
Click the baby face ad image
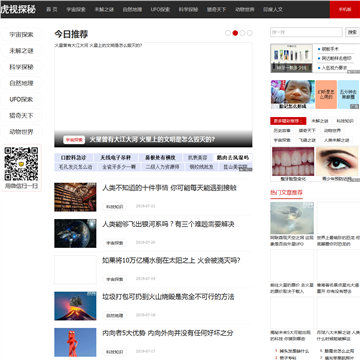[292, 94]
